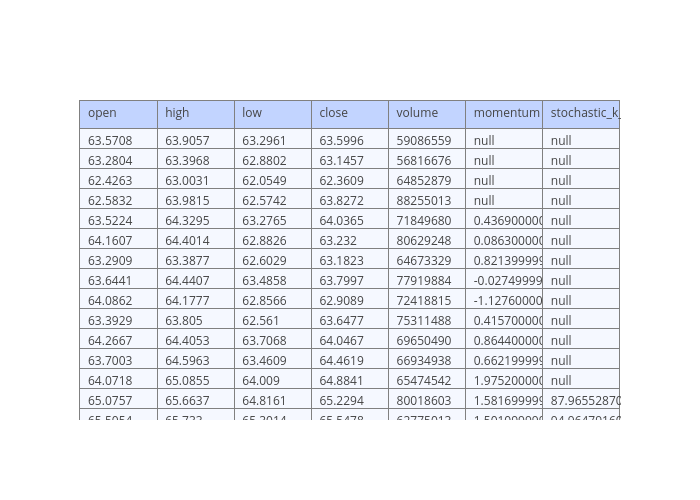
Task: Select the volume cell 88255013
Action: tap(426, 201)
